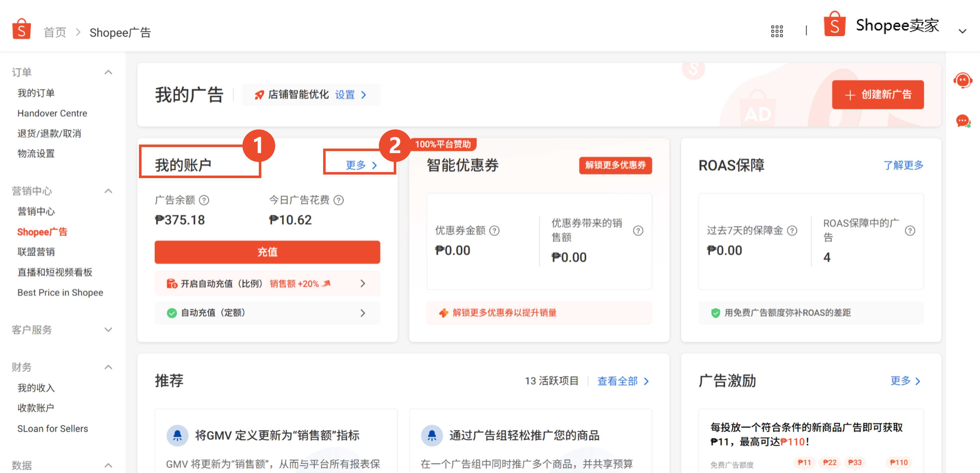
Task: Click the 解锁更多优惠券 button
Action: [x=615, y=165]
